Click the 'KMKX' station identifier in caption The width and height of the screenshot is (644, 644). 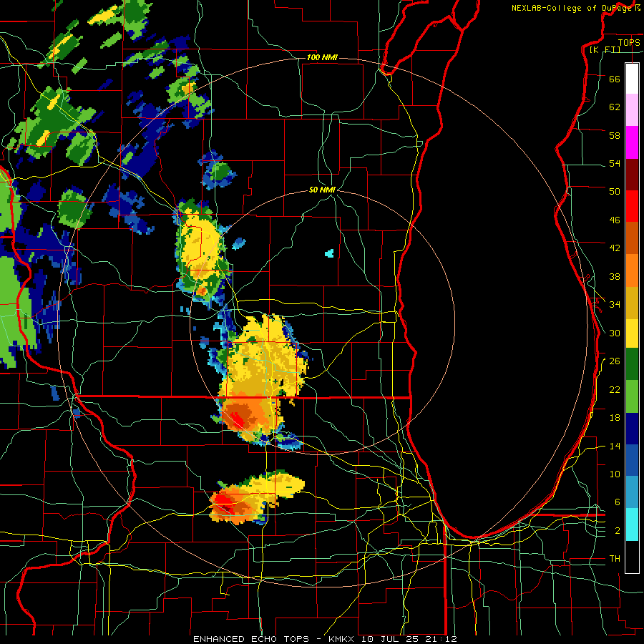[343, 639]
